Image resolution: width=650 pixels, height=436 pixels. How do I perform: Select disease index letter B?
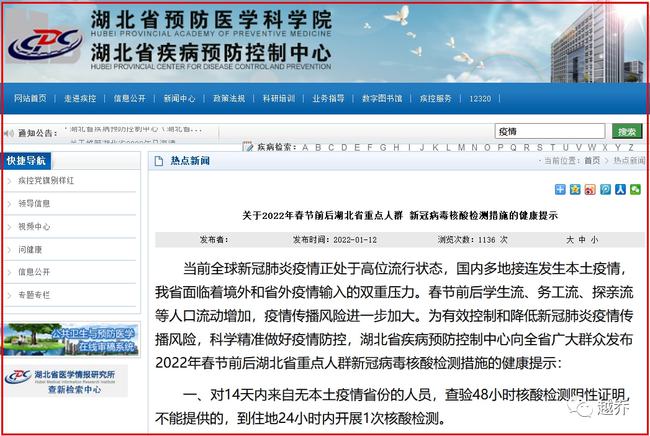coord(318,147)
